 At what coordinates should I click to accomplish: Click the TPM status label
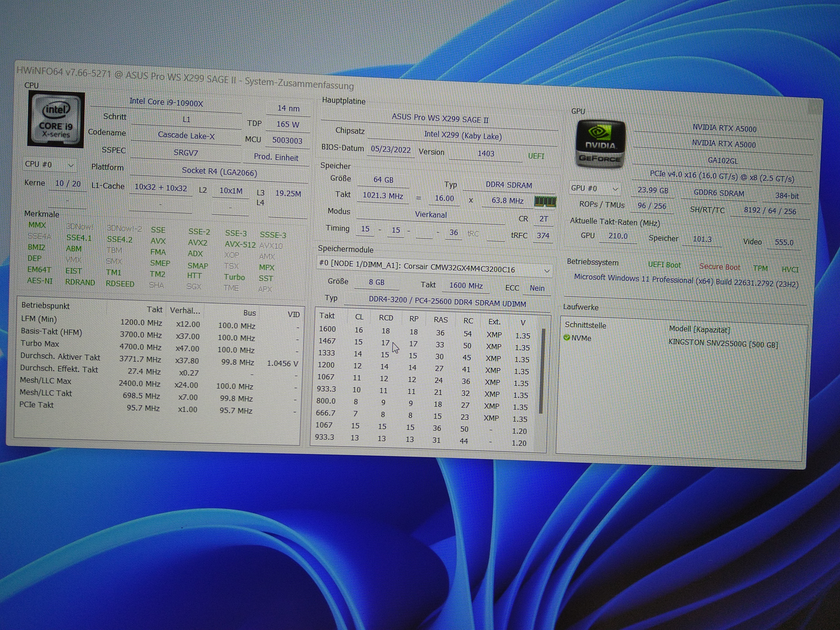coord(760,268)
